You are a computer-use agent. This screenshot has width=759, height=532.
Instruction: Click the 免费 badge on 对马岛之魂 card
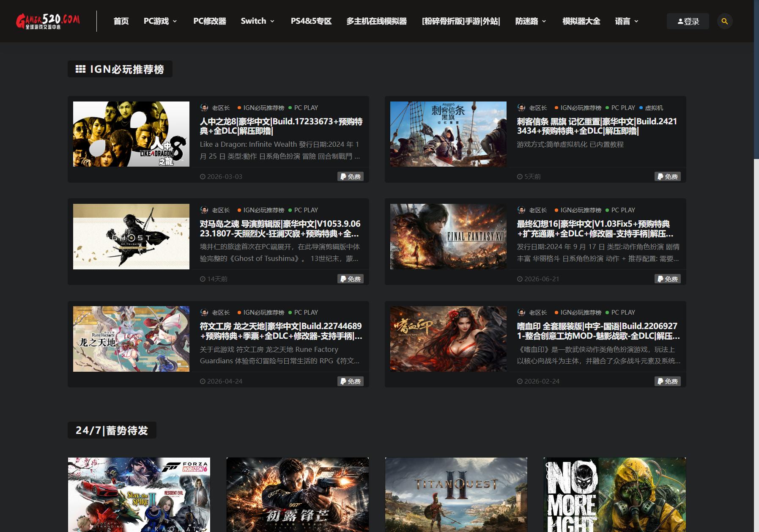tap(351, 279)
